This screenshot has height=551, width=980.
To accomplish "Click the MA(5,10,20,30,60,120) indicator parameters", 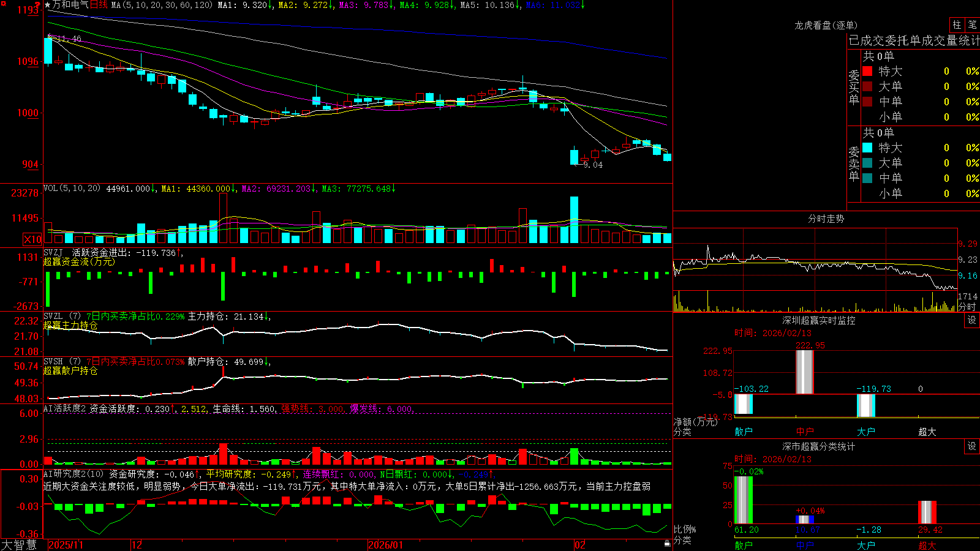I will (162, 5).
